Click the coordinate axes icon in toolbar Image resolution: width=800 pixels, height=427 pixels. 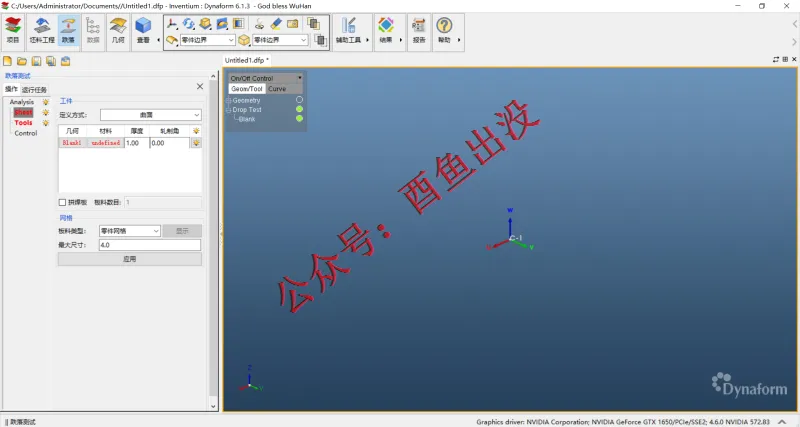point(172,23)
